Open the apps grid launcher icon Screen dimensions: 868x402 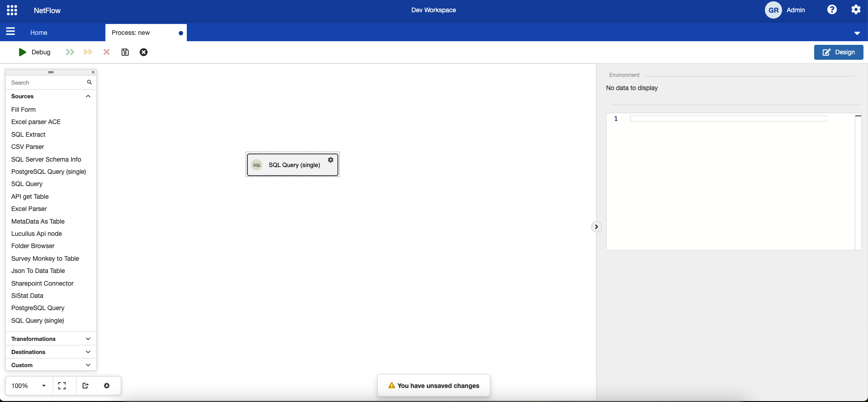[x=12, y=10]
